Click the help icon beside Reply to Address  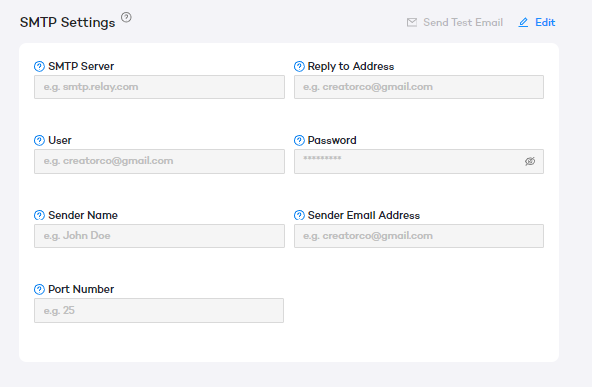[x=299, y=66]
